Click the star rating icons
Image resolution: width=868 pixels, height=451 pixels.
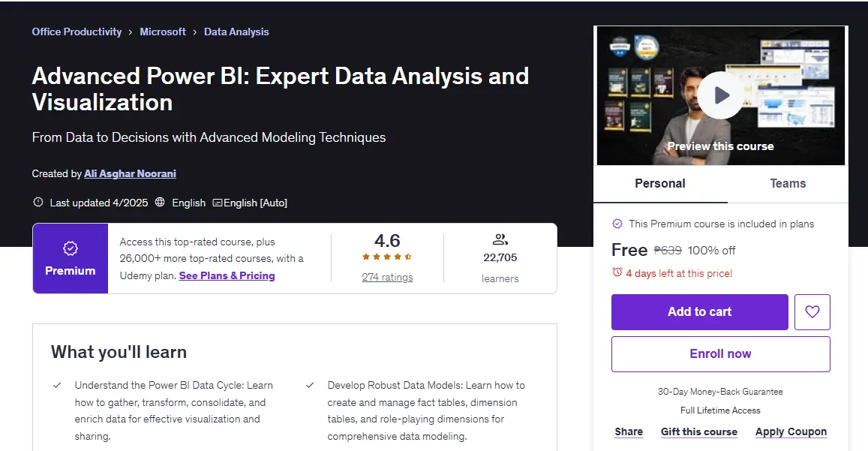[387, 257]
